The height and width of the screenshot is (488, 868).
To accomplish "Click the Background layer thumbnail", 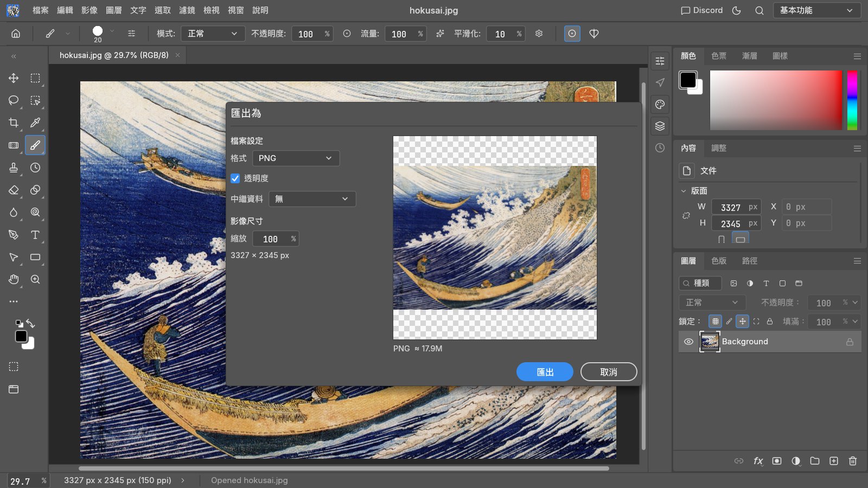I will click(710, 342).
